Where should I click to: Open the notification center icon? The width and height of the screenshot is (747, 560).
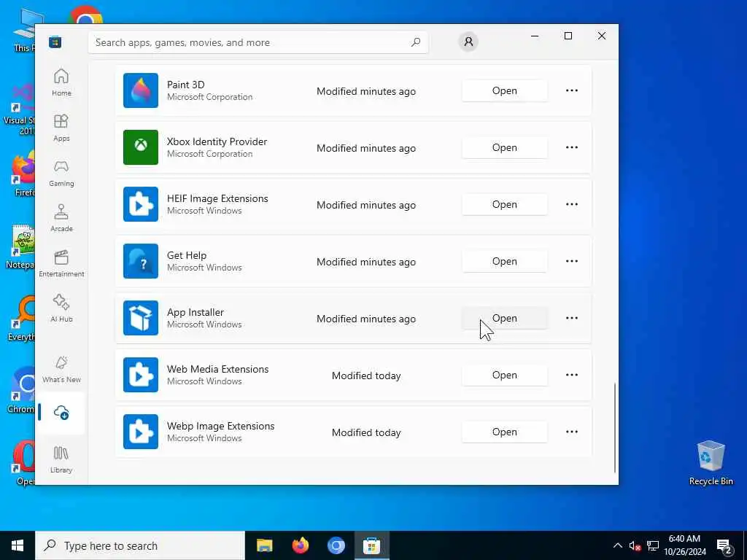(x=724, y=546)
